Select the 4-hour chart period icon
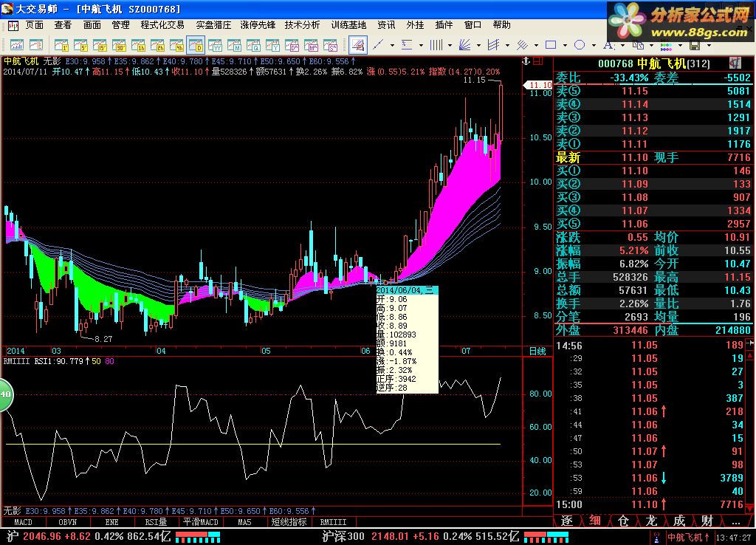 (177, 45)
